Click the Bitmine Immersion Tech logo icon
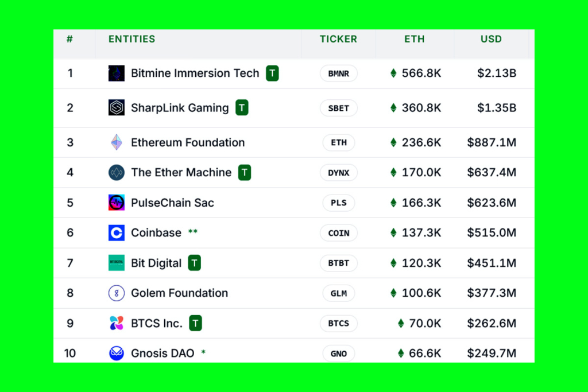Screen dimensions: 588x392 [117, 73]
